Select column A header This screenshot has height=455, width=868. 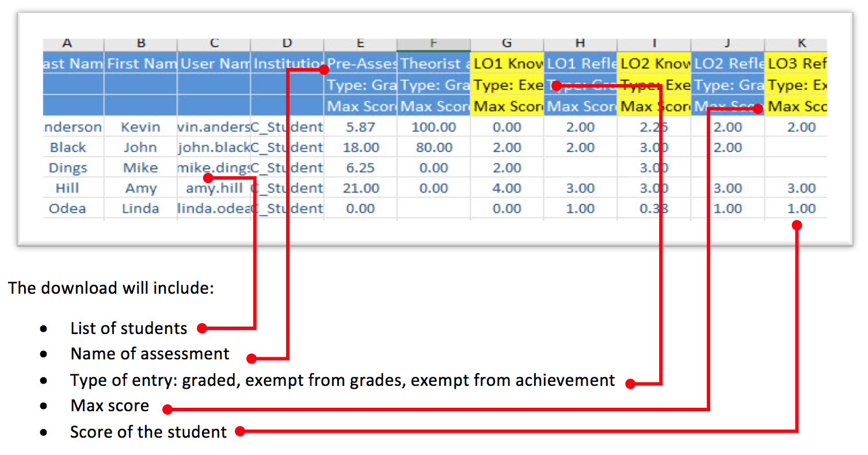click(68, 44)
